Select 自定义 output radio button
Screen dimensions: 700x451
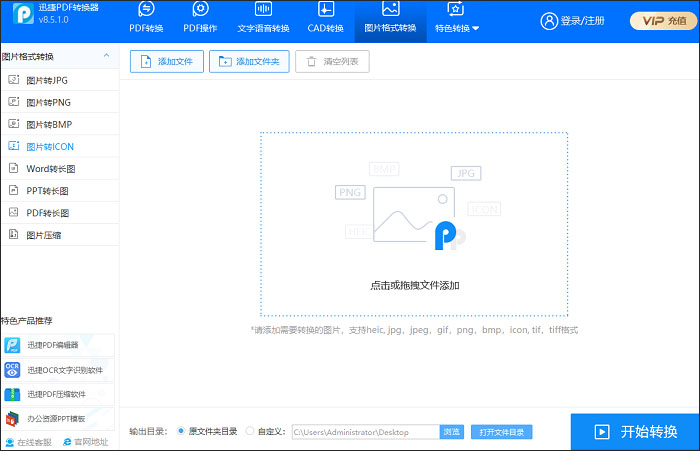coord(250,431)
